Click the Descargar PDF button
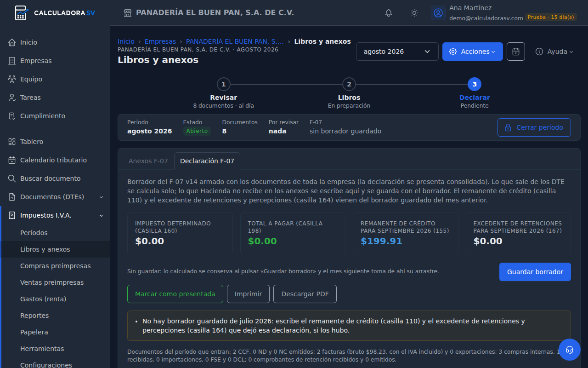Image resolution: width=588 pixels, height=368 pixels. (305, 294)
